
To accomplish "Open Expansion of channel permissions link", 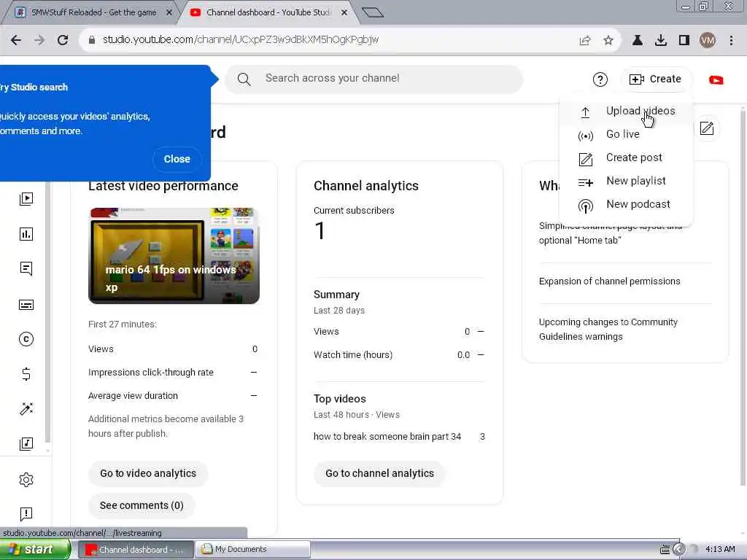I will click(610, 281).
